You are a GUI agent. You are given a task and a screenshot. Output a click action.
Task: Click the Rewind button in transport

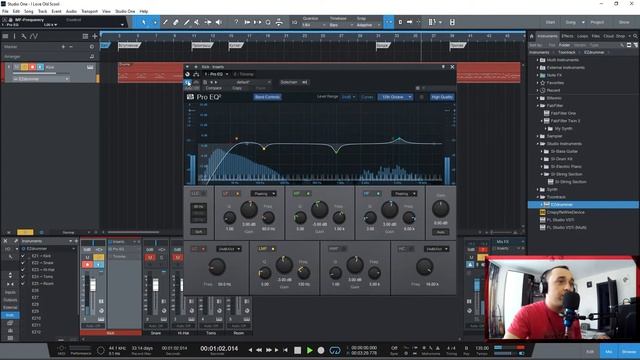(x=259, y=350)
